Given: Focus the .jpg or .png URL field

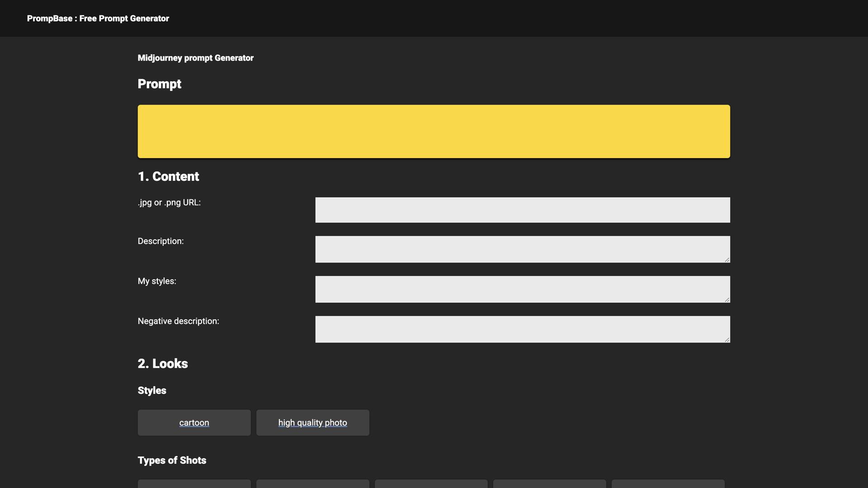Looking at the screenshot, I should 522,210.
